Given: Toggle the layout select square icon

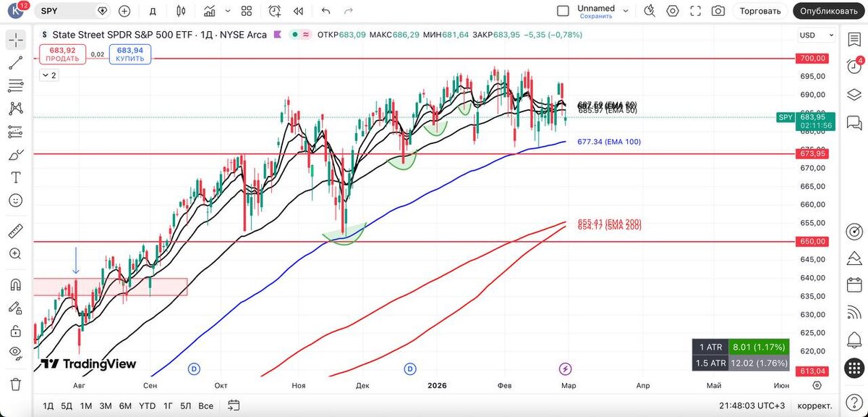Looking at the screenshot, I should [x=563, y=11].
